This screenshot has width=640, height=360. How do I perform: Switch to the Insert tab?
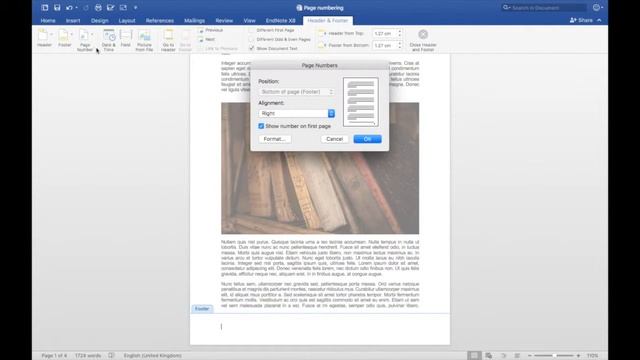pos(73,20)
